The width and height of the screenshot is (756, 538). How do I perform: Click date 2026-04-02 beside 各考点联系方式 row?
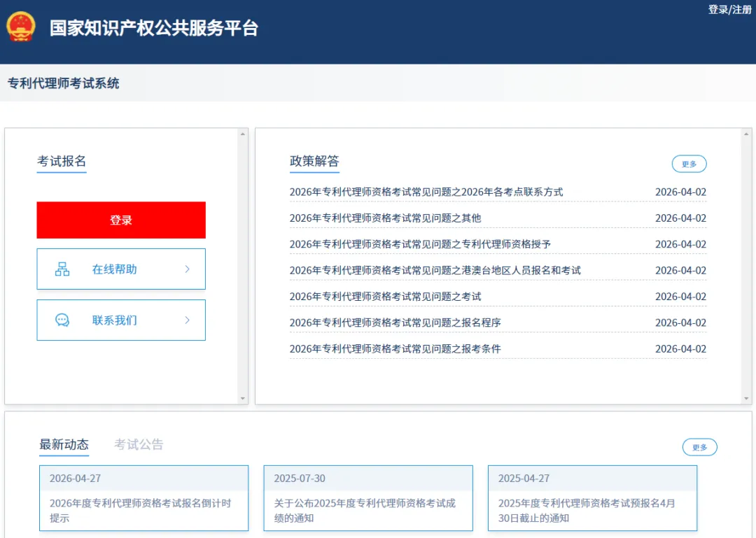click(680, 192)
